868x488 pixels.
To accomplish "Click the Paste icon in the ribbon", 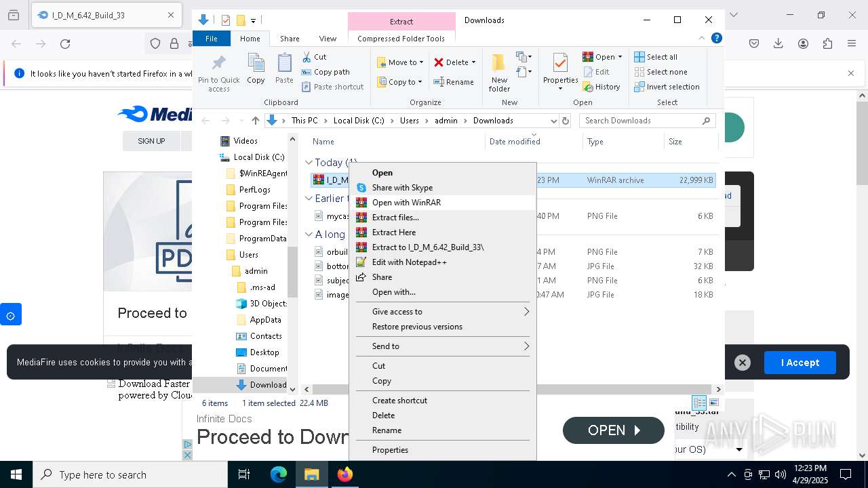I will (x=284, y=63).
